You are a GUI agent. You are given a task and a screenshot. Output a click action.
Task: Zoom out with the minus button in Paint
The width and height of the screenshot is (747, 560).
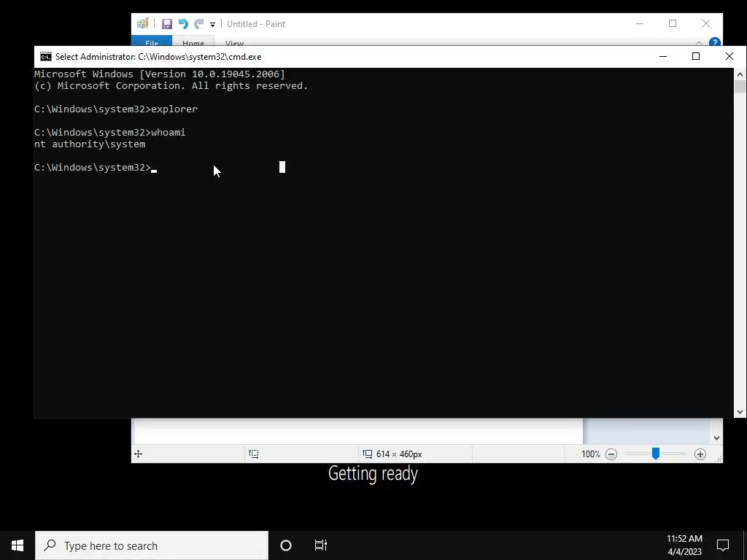(x=611, y=454)
